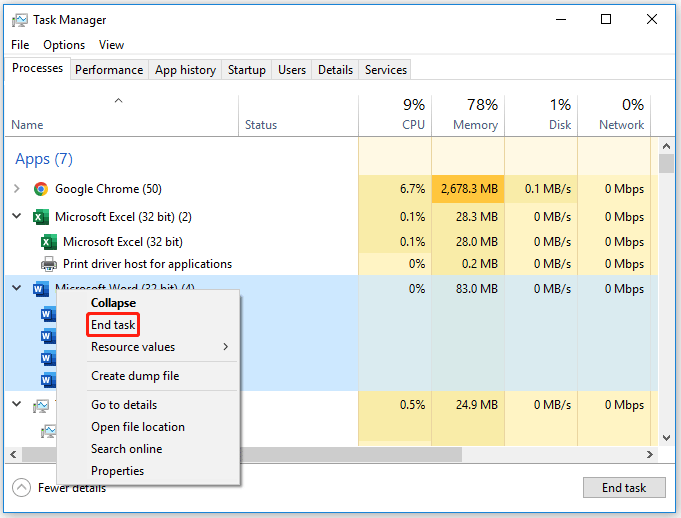Click the Fewer details label
This screenshot has height=518, width=681.
(72, 488)
